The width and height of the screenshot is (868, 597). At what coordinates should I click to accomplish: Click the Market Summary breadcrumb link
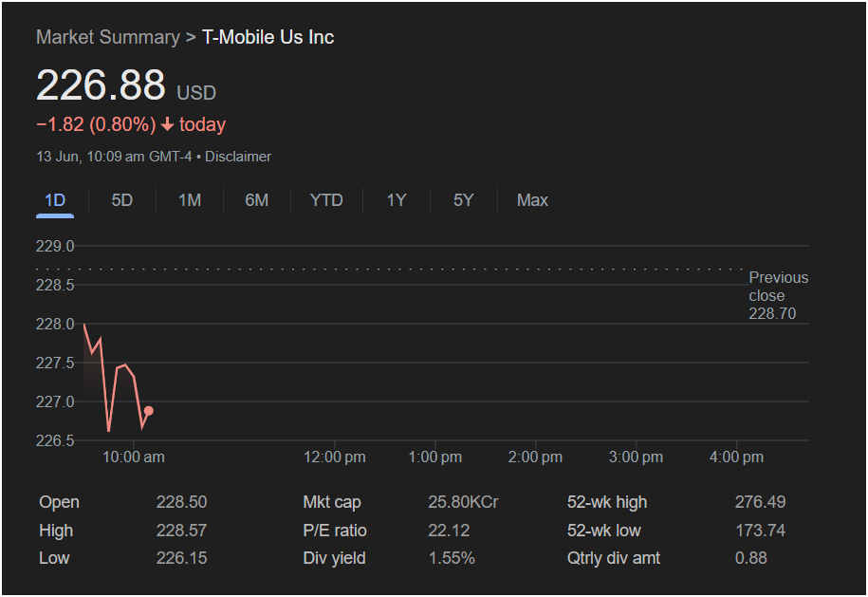click(x=107, y=37)
